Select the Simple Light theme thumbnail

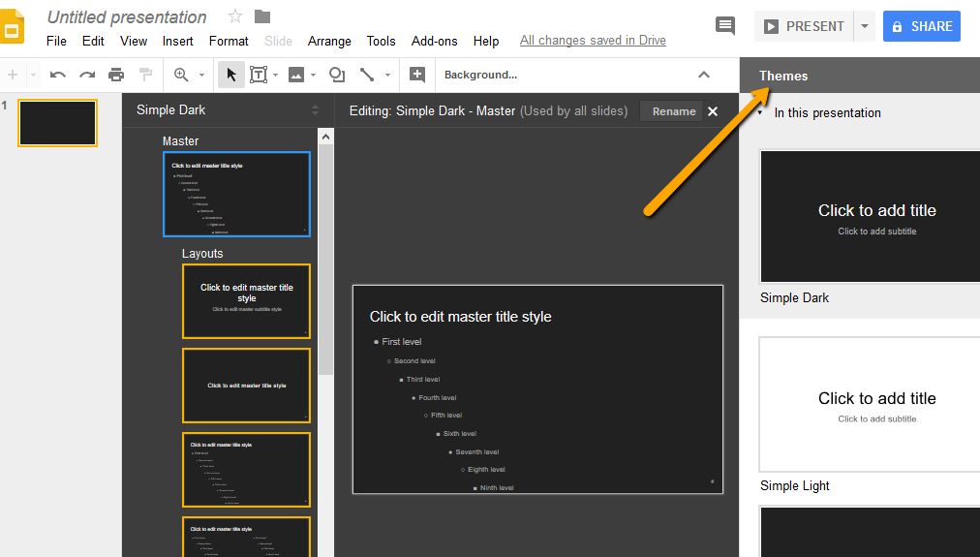[872, 405]
